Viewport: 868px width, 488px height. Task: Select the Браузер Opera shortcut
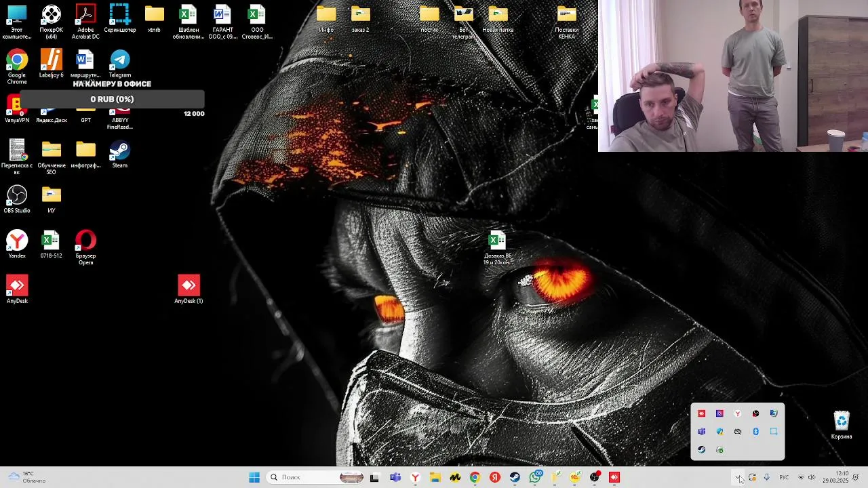(85, 247)
